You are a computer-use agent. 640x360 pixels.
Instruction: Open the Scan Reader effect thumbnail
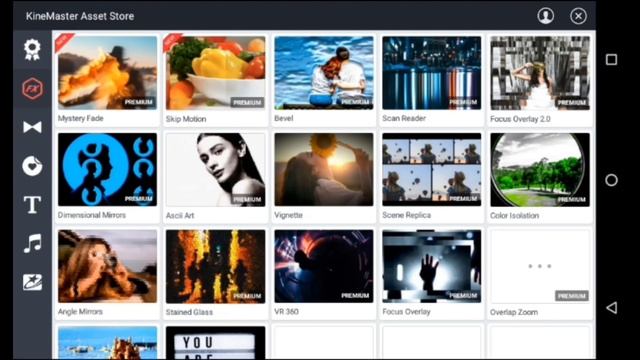coord(432,73)
